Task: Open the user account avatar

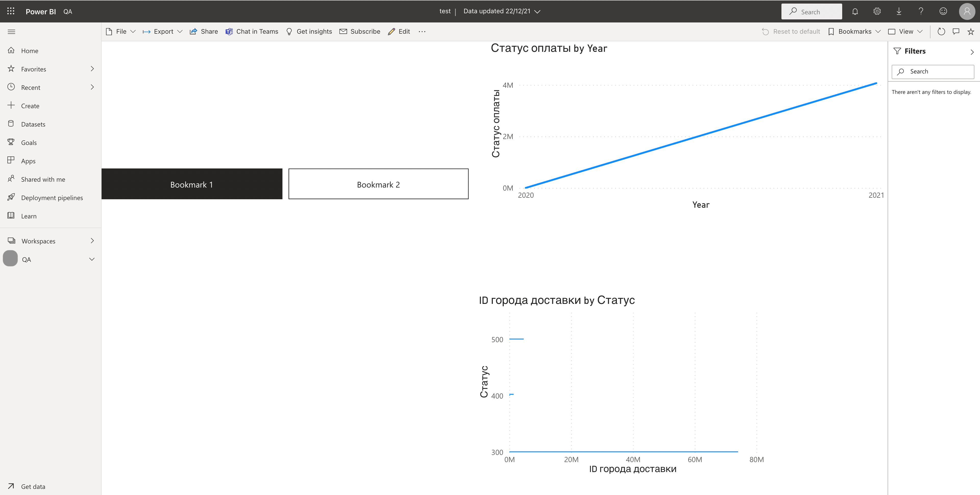Action: point(967,11)
